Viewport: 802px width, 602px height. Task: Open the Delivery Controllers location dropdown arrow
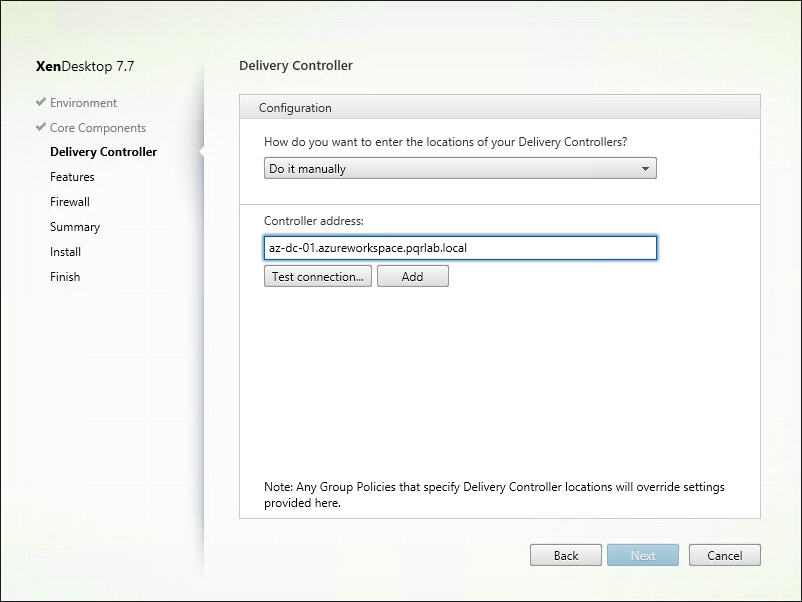645,168
